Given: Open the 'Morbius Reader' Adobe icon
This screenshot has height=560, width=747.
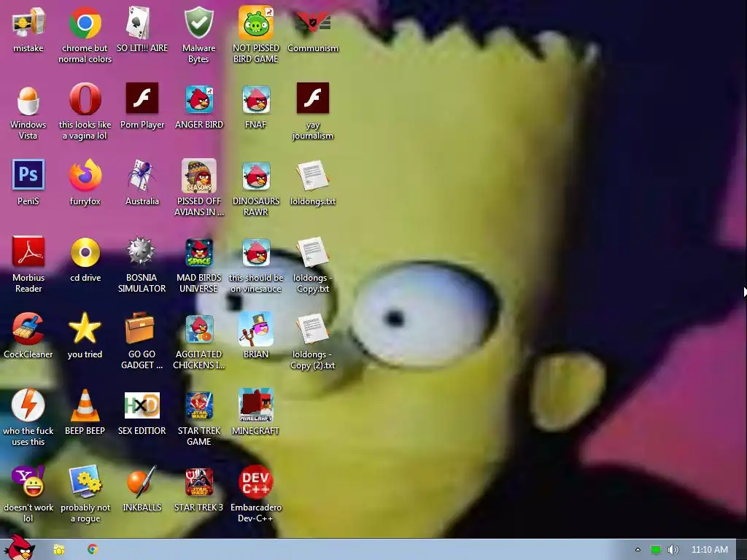Looking at the screenshot, I should [28, 252].
